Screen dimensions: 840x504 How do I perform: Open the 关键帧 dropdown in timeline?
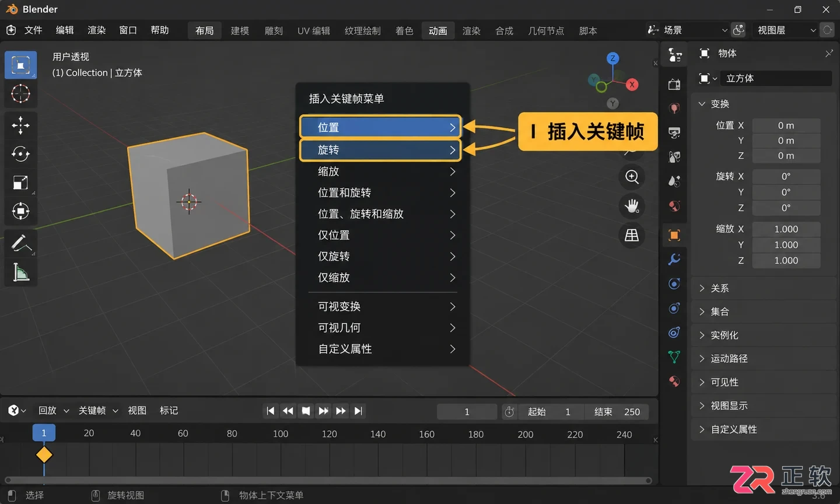pyautogui.click(x=98, y=411)
